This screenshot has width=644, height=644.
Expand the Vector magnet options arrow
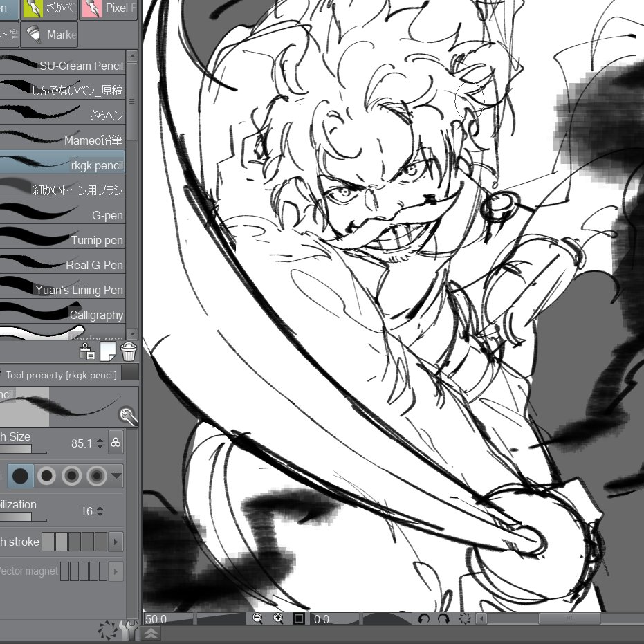coord(116,571)
